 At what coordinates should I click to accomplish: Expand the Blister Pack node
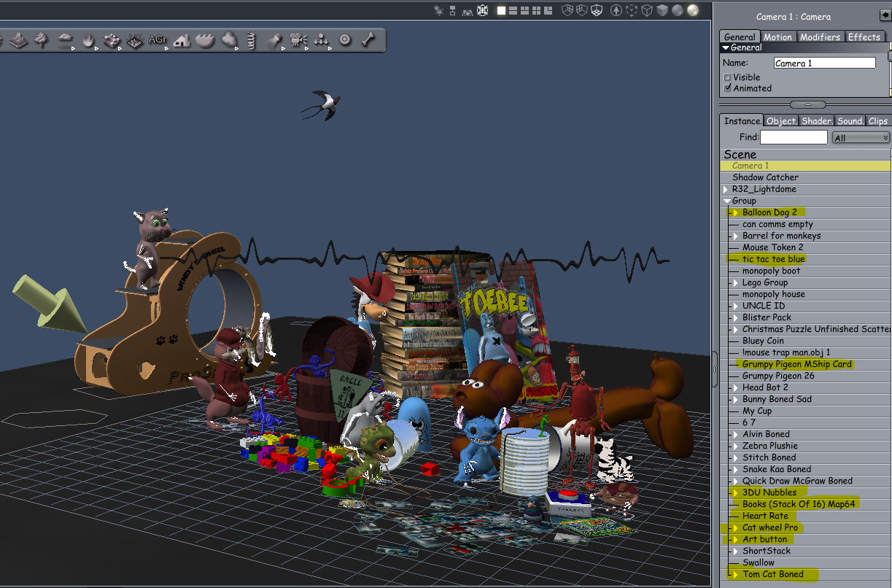[737, 318]
